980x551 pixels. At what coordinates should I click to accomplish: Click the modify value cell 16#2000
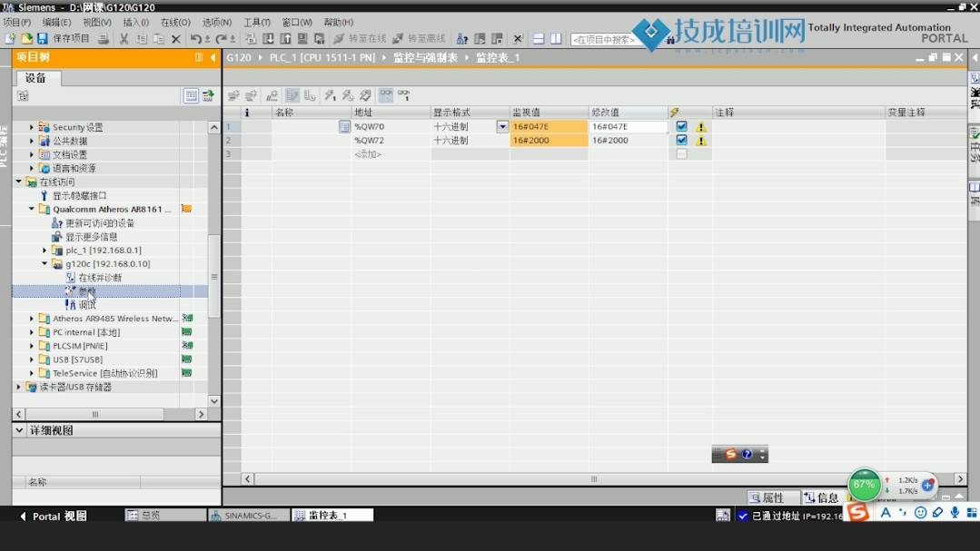tap(628, 140)
